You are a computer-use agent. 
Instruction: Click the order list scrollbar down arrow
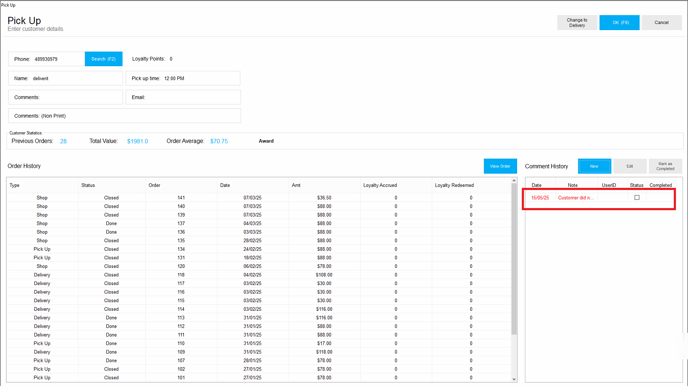coord(514,379)
